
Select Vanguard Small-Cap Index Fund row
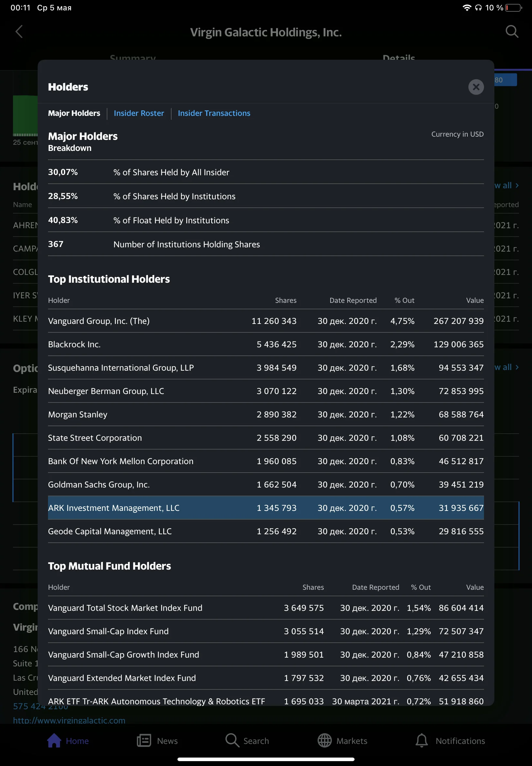(x=266, y=631)
